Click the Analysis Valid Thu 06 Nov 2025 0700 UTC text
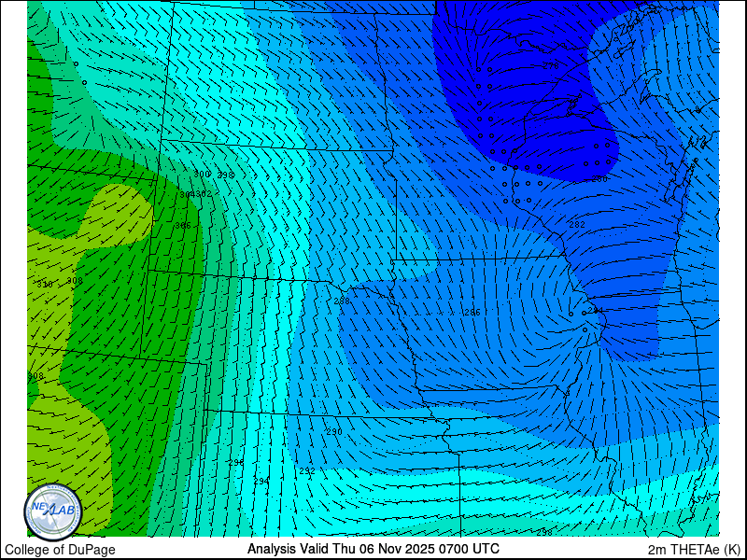The width and height of the screenshot is (747, 560). tap(373, 549)
